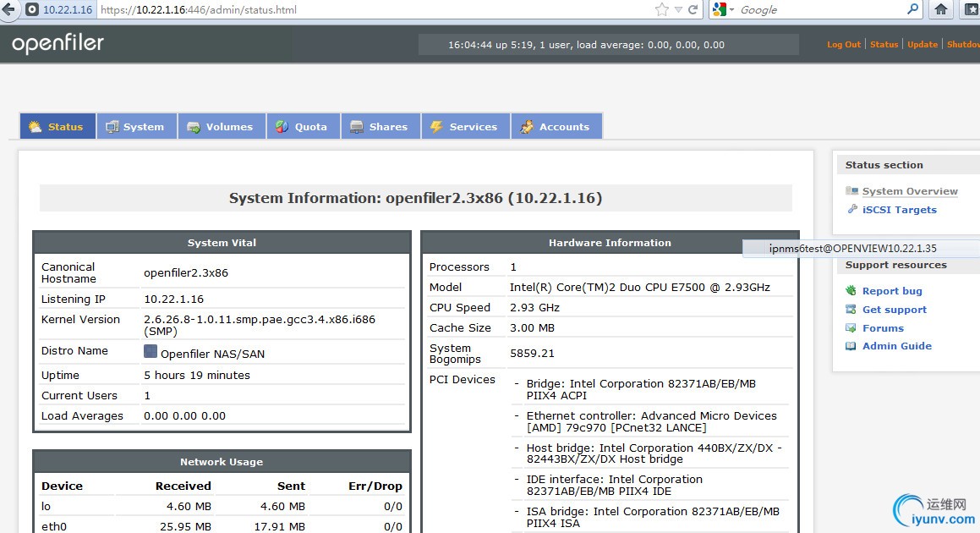The image size is (980, 533).
Task: Open the Shares tab
Action: click(380, 127)
